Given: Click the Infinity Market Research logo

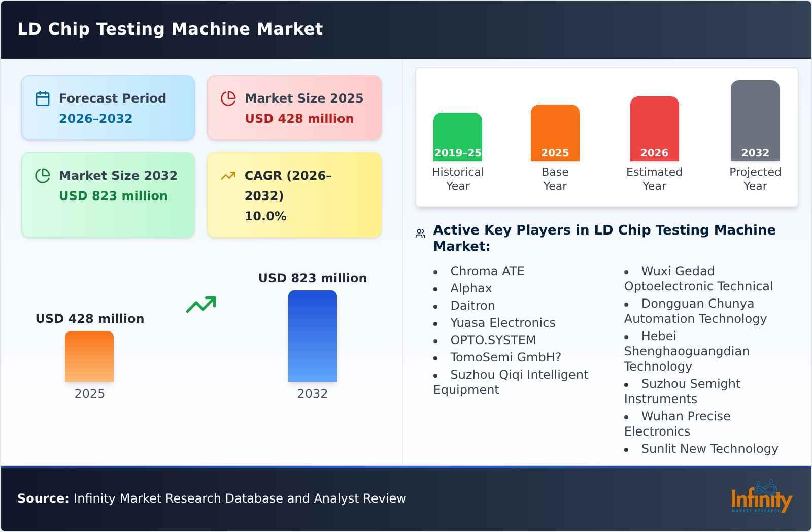Looking at the screenshot, I should (x=761, y=496).
